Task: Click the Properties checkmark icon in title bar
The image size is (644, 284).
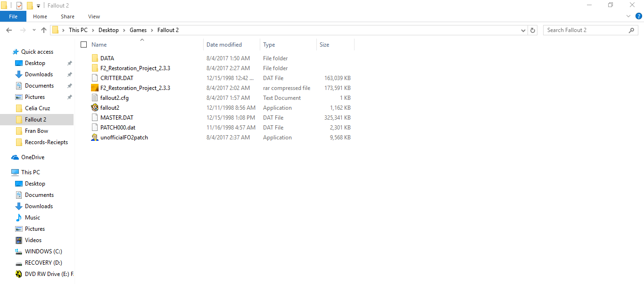Action: 19,6
